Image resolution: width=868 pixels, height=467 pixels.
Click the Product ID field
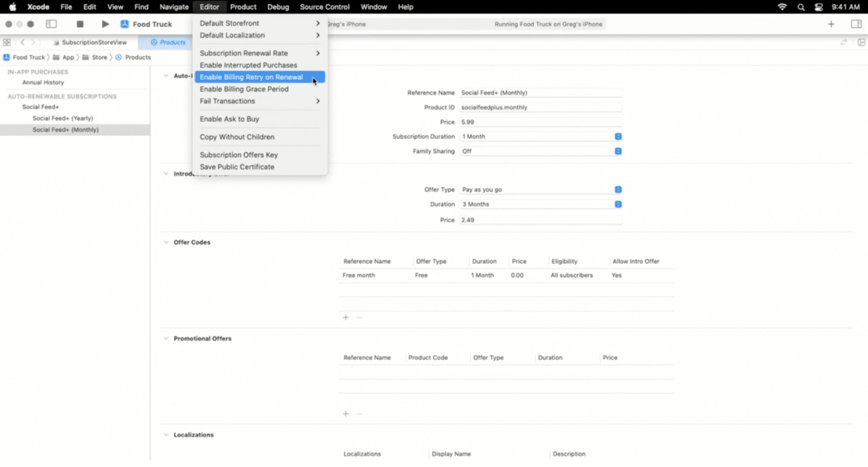click(x=541, y=107)
